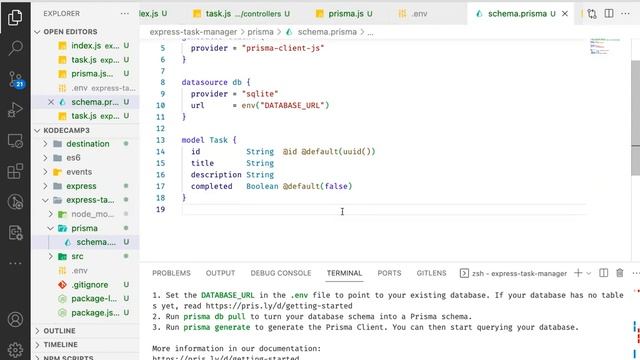Split the editor to the right
640x360 pixels.
[609, 13]
